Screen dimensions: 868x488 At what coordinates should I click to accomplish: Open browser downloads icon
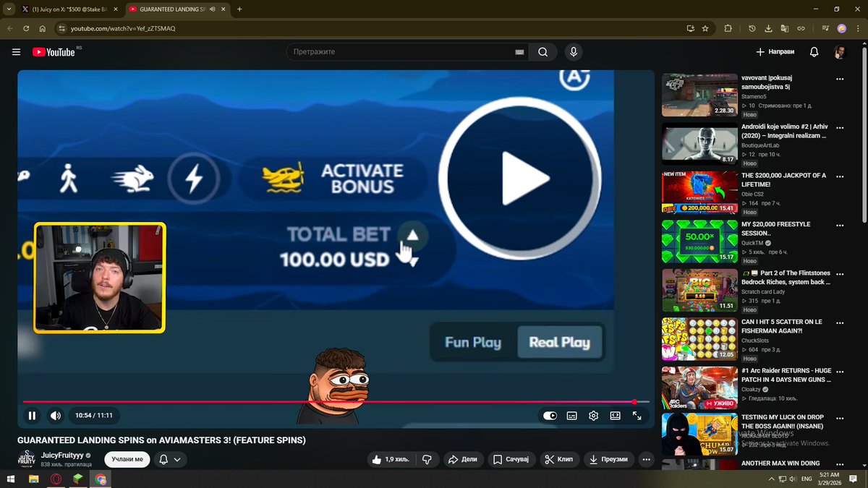768,28
